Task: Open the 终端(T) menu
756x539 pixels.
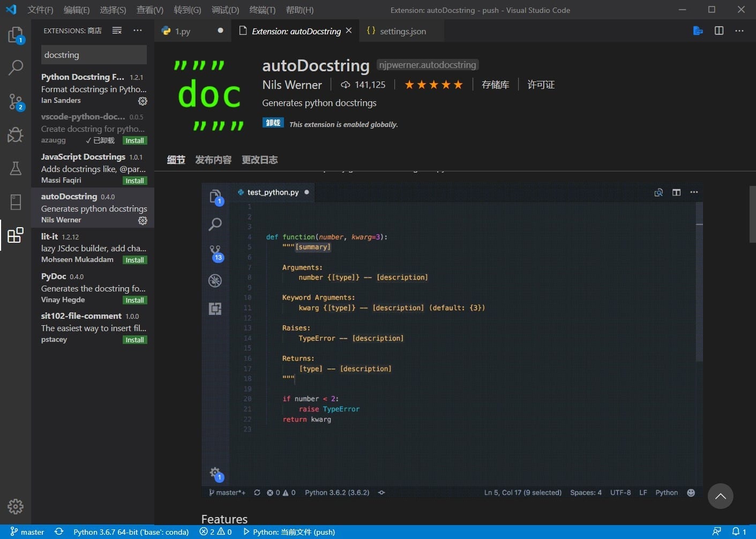Action: pyautogui.click(x=262, y=10)
